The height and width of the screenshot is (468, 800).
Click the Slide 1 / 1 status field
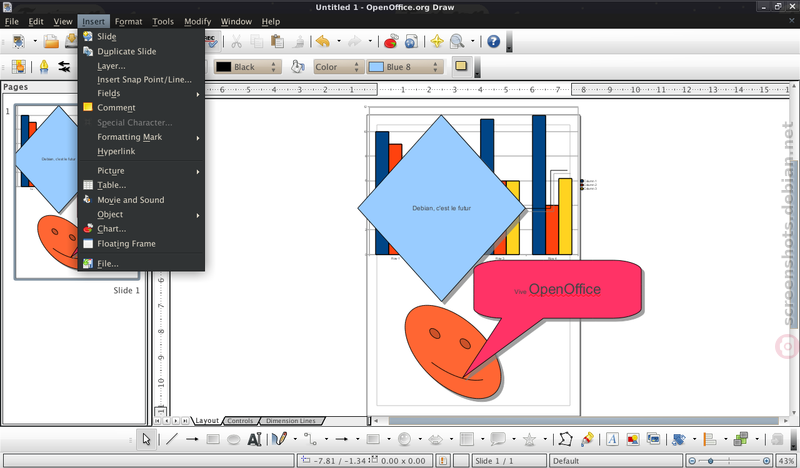point(509,461)
